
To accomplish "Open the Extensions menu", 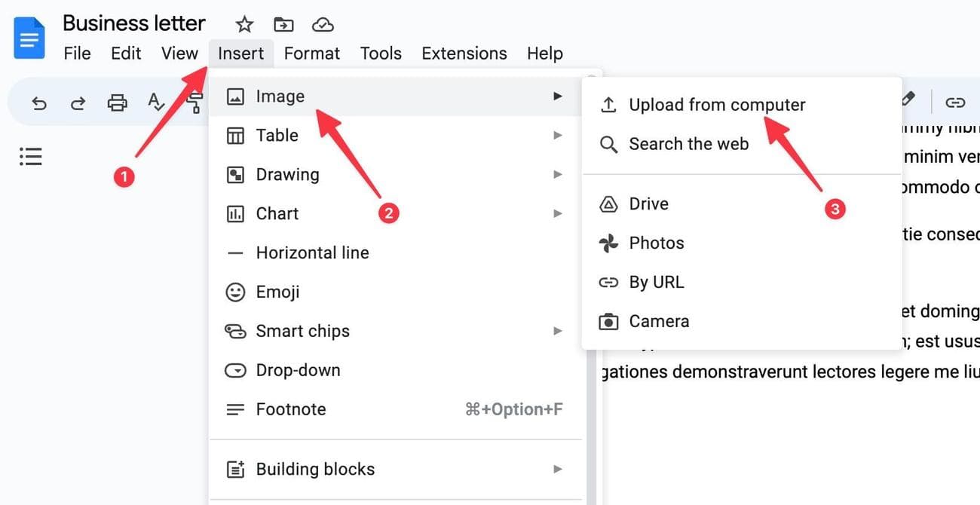I will [x=464, y=54].
